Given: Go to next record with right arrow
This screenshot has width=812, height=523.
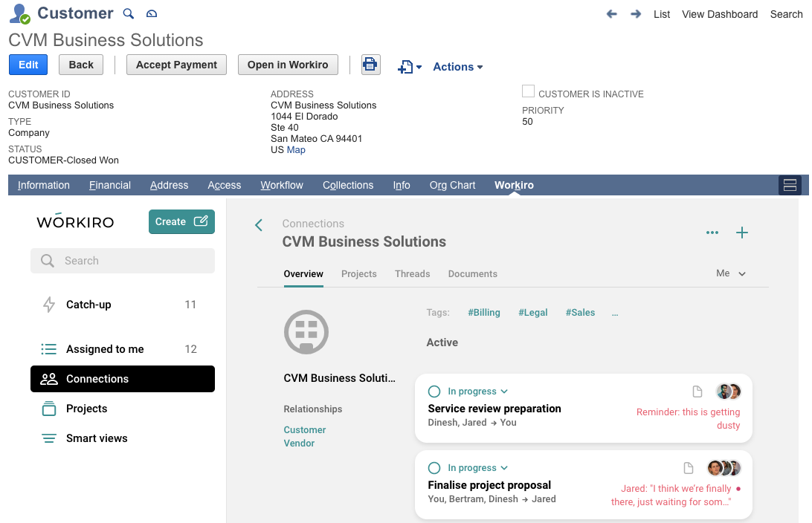Looking at the screenshot, I should [x=636, y=14].
